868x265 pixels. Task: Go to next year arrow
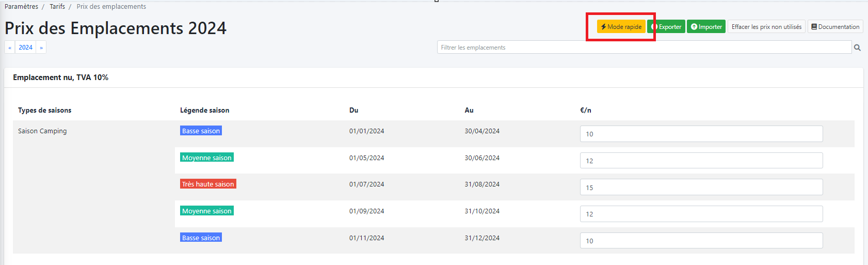pos(41,48)
